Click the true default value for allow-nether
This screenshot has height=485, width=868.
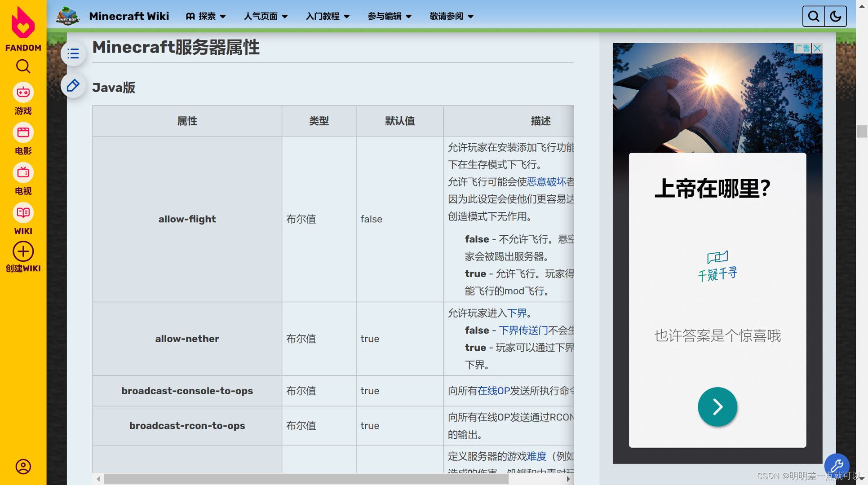coord(370,339)
